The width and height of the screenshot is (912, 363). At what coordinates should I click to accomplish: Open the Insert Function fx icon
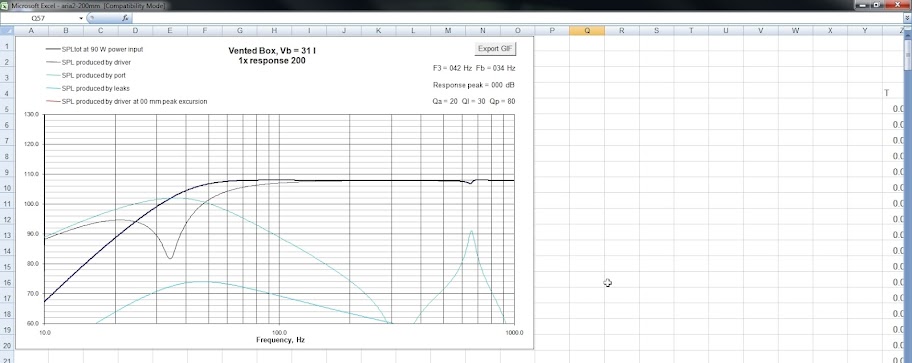tap(125, 19)
